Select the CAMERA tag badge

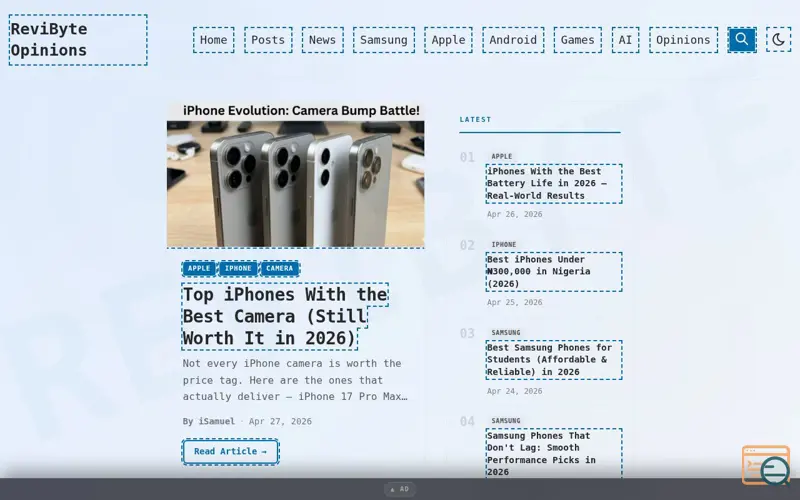coord(280,268)
